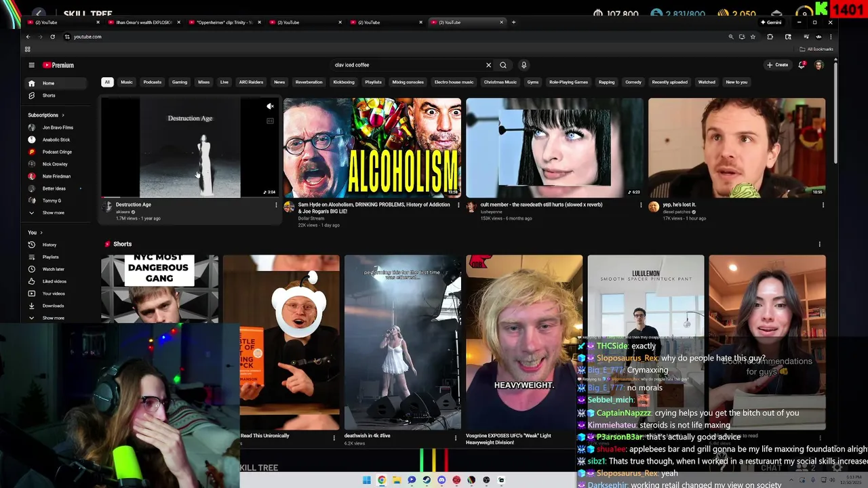The height and width of the screenshot is (488, 868).
Task: Select the Kickboxing filter chip
Action: [x=344, y=82]
